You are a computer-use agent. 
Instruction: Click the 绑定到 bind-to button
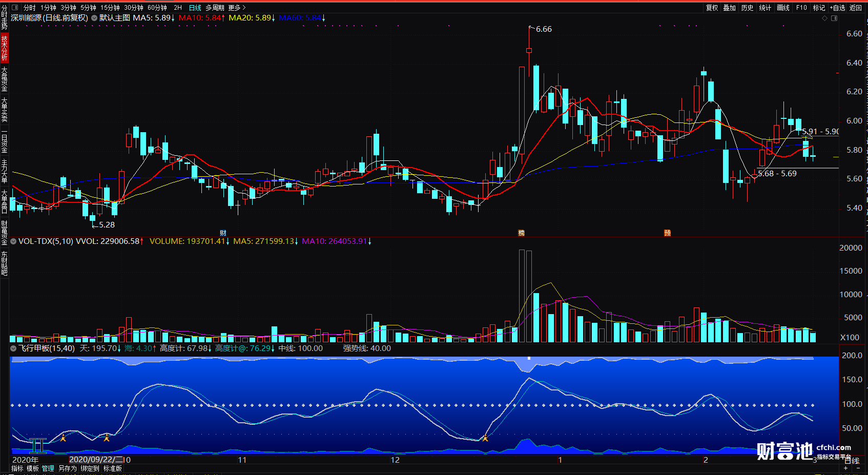point(90,468)
